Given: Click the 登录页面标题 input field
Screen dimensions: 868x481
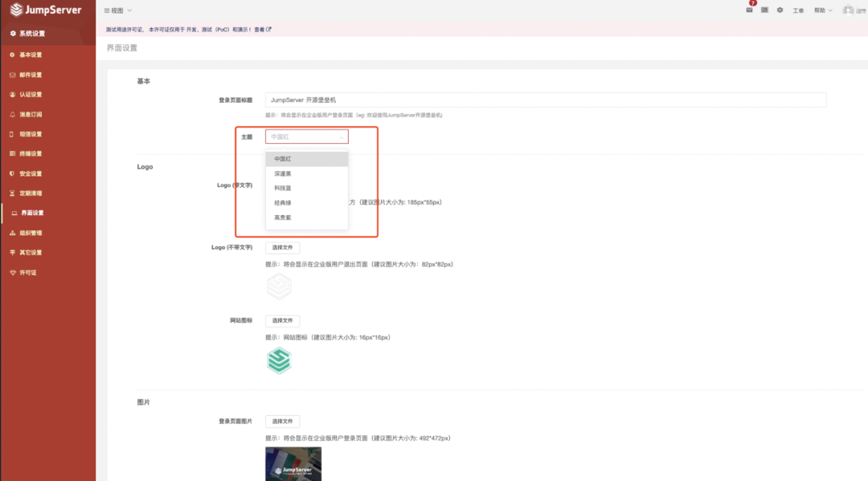Looking at the screenshot, I should click(545, 100).
